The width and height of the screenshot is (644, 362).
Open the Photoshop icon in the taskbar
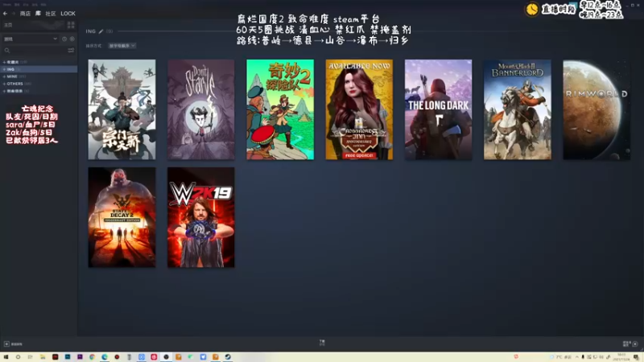coord(68,357)
